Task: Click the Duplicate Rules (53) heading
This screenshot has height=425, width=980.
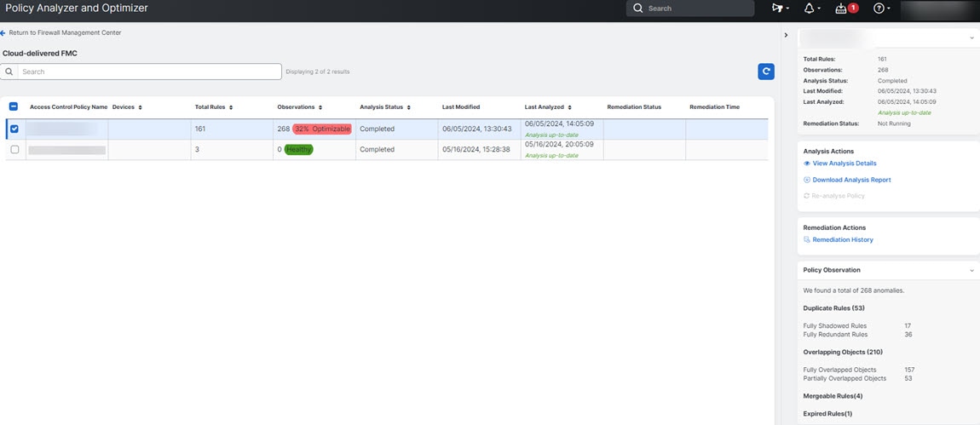Action: [833, 308]
